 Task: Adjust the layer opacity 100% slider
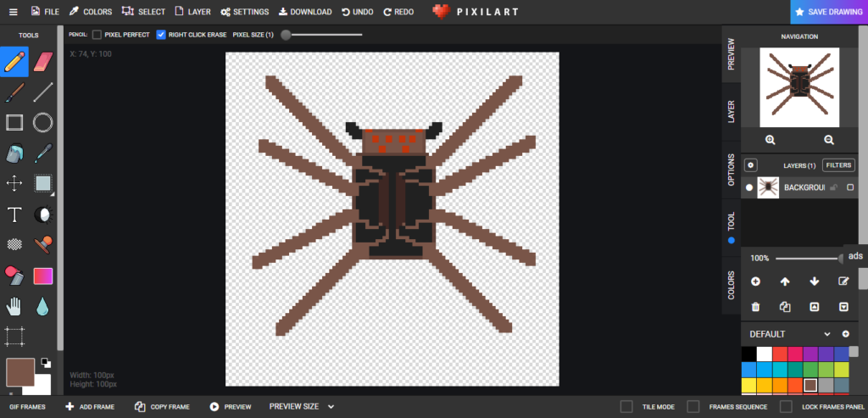point(810,259)
